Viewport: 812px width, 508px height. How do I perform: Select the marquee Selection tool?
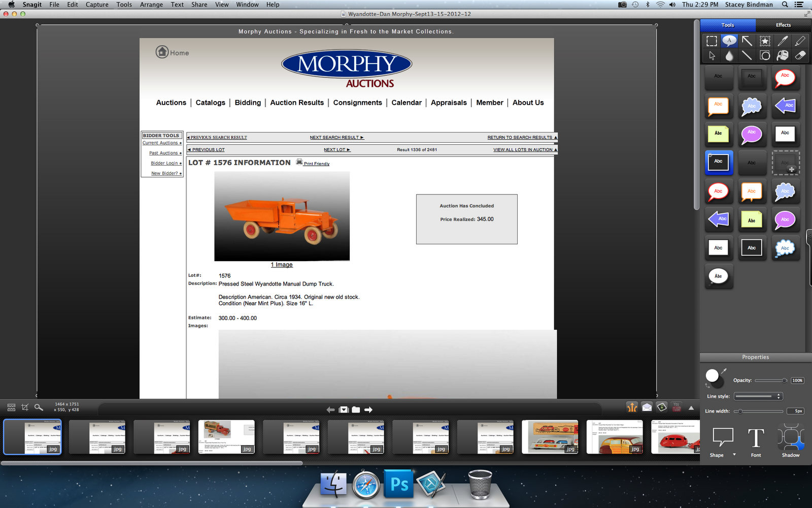712,41
